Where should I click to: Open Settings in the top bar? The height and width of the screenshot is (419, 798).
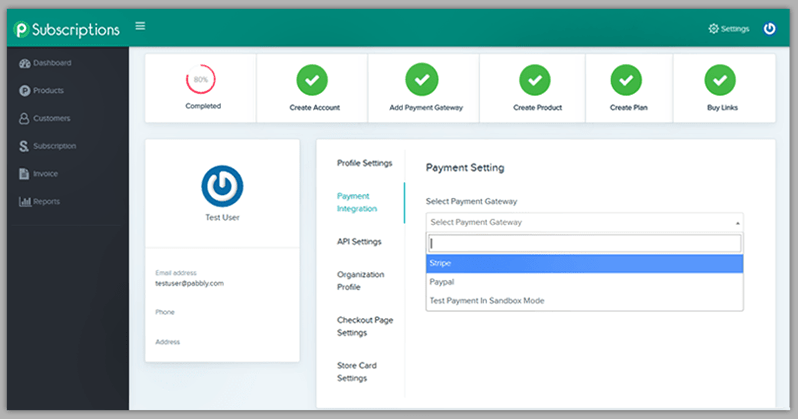coord(728,28)
